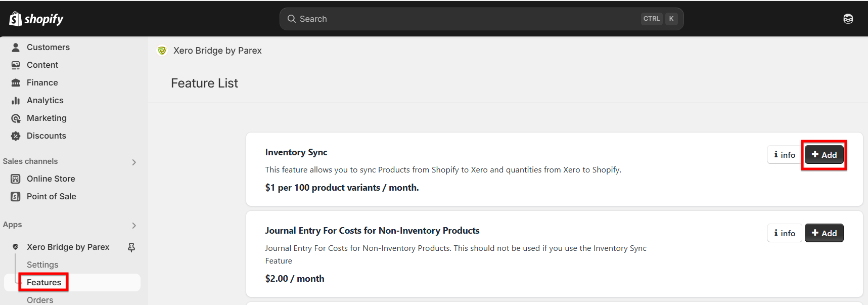868x305 pixels.
Task: Open the Settings page under Xero Bridge
Action: pyautogui.click(x=42, y=265)
